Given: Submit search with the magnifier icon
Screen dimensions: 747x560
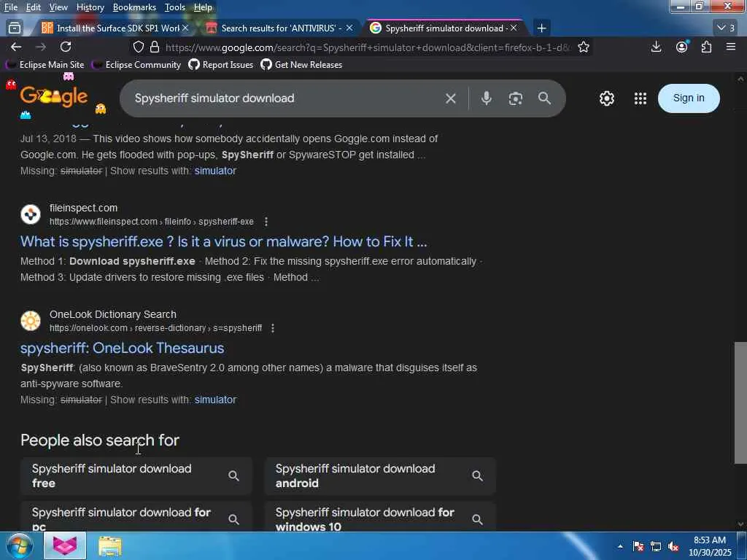Looking at the screenshot, I should (544, 98).
